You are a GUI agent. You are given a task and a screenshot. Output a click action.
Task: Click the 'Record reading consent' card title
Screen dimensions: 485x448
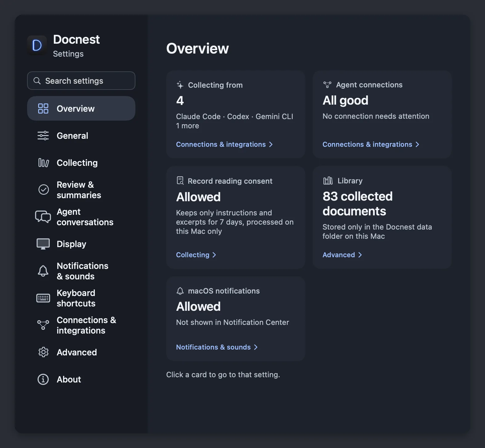click(230, 181)
